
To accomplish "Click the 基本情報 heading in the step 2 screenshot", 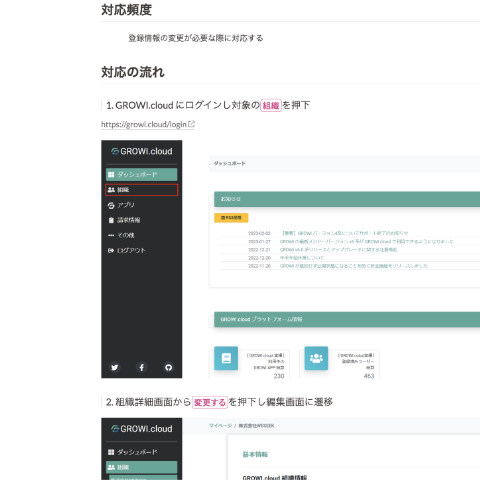I will [x=255, y=454].
